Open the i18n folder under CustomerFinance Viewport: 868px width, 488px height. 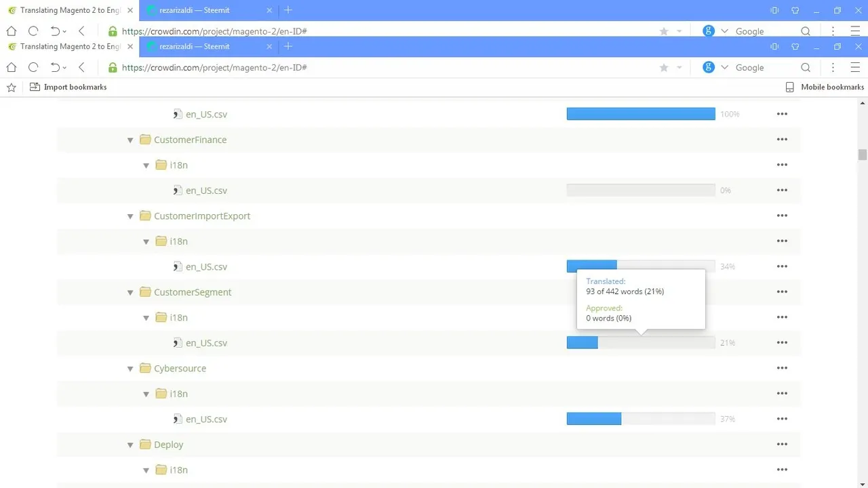pyautogui.click(x=178, y=165)
